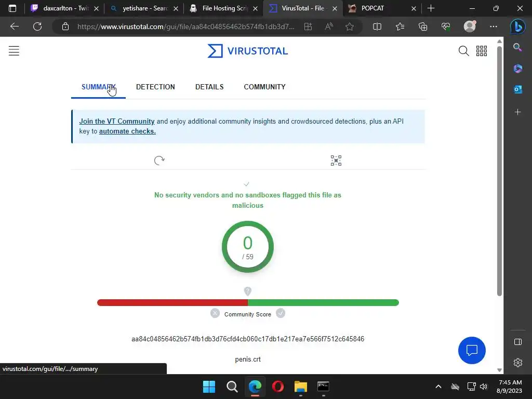Image resolution: width=532 pixels, height=399 pixels.
Task: Click the reanalyze file icon
Action: click(x=159, y=160)
